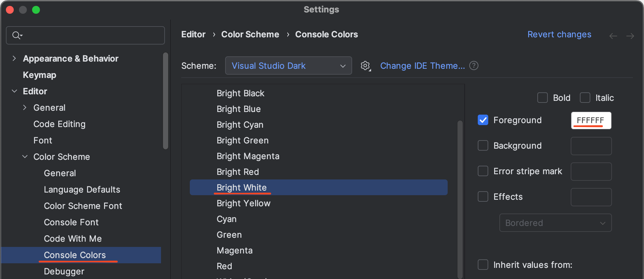Screen dimensions: 644x279
Task: Enable the Bold checkbox
Action: pyautogui.click(x=542, y=98)
